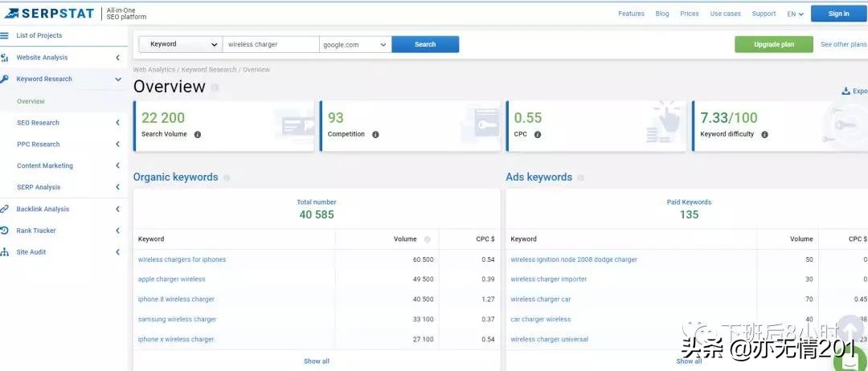
Task: Open the google.com search engine dropdown
Action: 355,44
